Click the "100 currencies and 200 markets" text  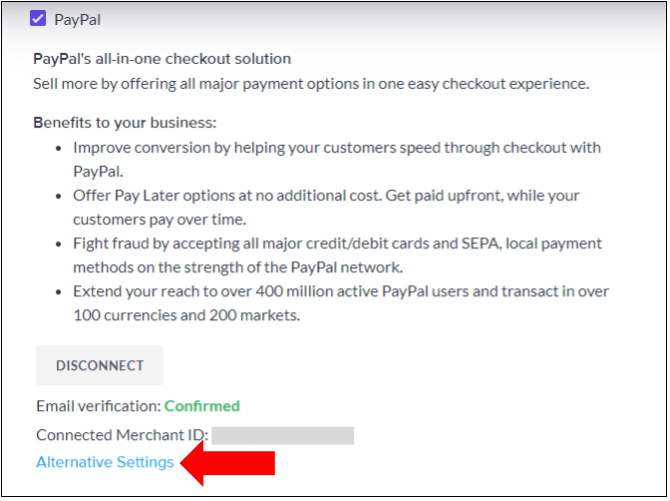click(186, 315)
